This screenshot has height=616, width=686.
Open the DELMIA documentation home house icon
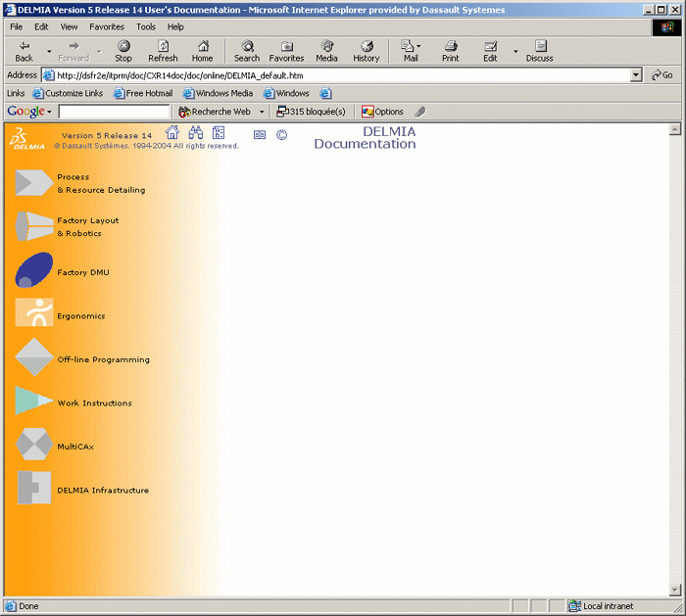point(172,132)
